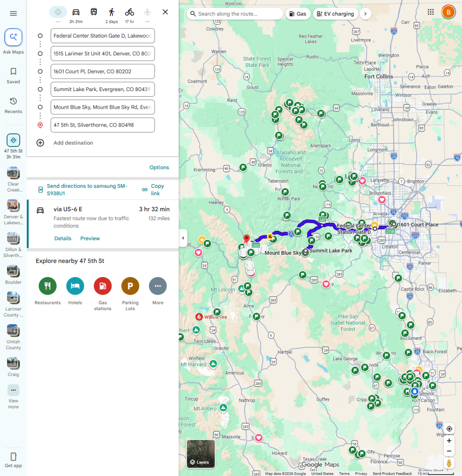Image resolution: width=462 pixels, height=476 pixels.
Task: Show more search chips arrow
Action: coord(365,13)
